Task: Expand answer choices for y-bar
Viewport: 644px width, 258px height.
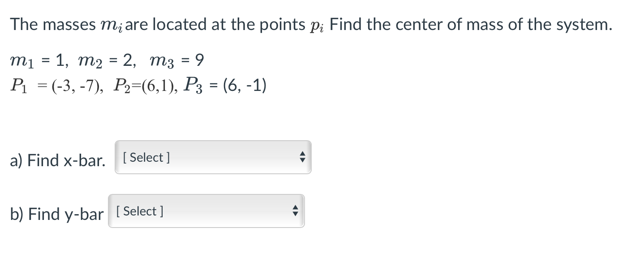Action: pyautogui.click(x=206, y=211)
